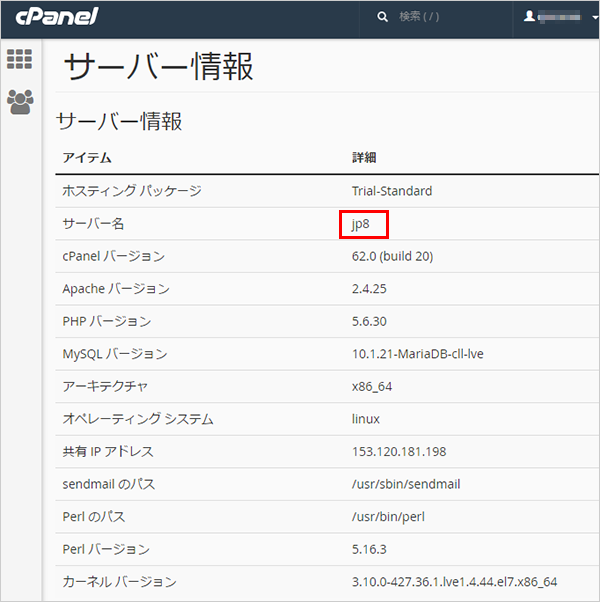Click the shared IP address 153.120.181.198
The height and width of the screenshot is (602, 600).
click(400, 451)
